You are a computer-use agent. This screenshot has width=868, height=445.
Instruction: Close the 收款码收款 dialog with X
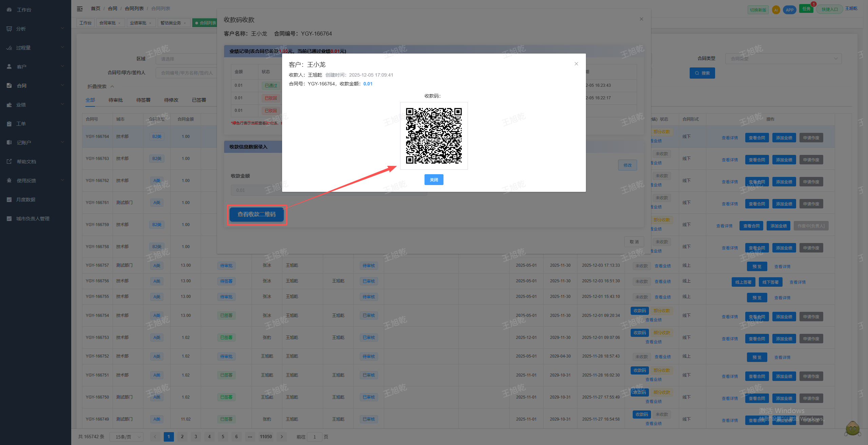pos(641,19)
